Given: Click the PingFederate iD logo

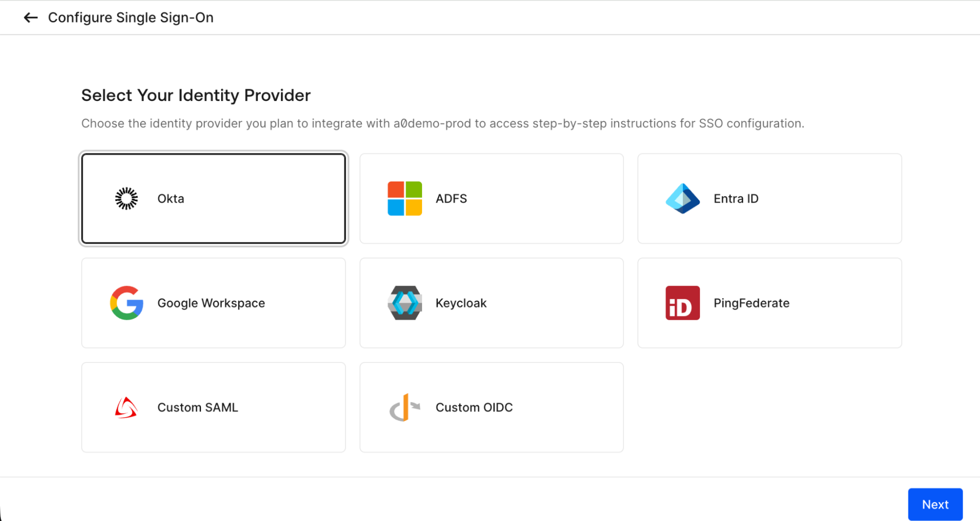Looking at the screenshot, I should (x=682, y=303).
